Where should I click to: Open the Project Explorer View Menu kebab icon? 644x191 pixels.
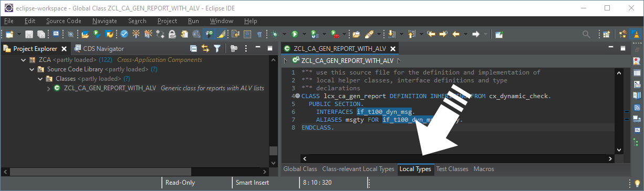tap(245, 48)
